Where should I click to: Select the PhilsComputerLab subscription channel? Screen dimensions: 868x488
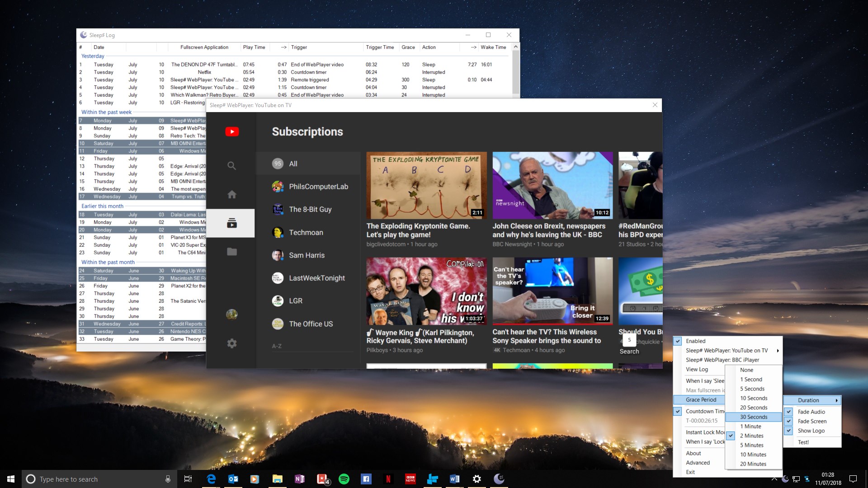click(318, 187)
